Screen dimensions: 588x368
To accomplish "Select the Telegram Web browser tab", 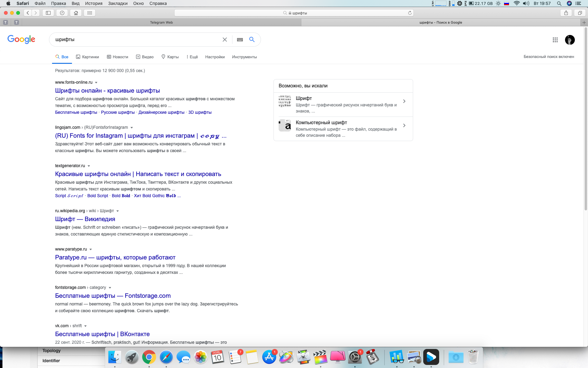I will click(x=161, y=22).
